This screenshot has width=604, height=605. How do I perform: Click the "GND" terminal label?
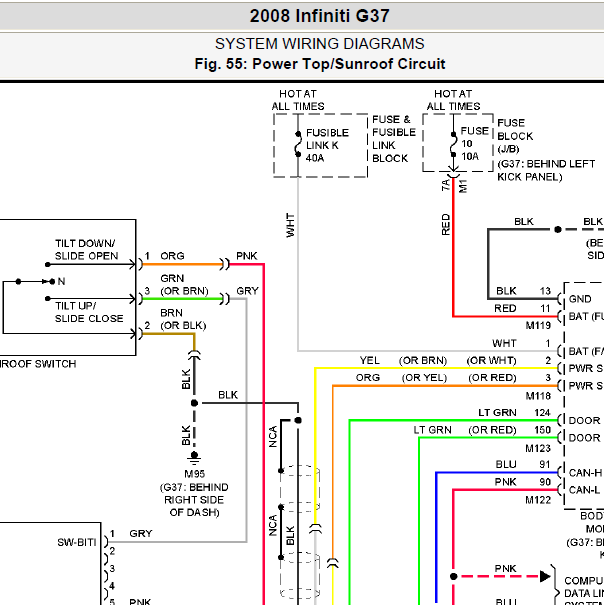580,299
